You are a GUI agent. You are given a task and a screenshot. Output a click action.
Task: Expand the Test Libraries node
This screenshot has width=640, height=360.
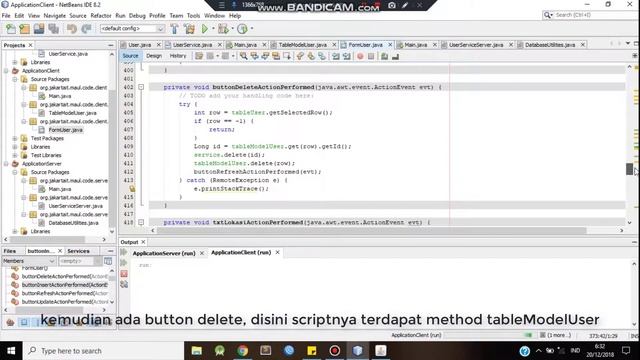pyautogui.click(x=15, y=155)
